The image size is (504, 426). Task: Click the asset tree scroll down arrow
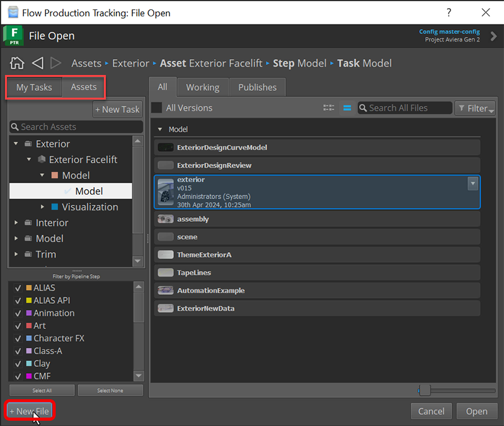coord(138,261)
